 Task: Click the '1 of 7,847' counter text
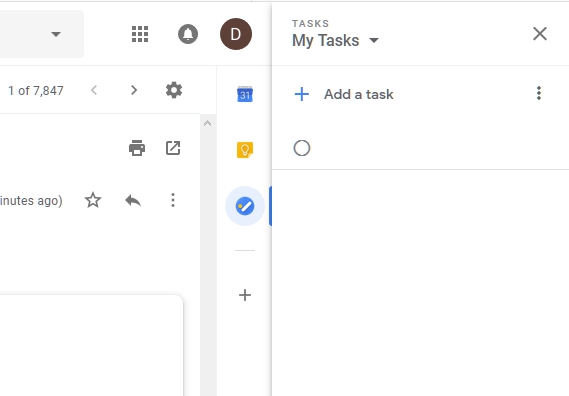(36, 90)
